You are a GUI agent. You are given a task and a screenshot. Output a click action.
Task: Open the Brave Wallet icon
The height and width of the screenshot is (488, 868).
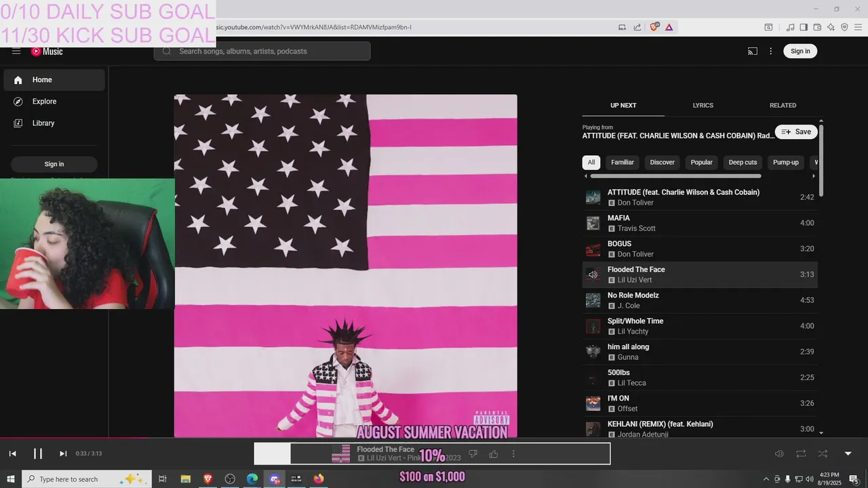(x=817, y=27)
